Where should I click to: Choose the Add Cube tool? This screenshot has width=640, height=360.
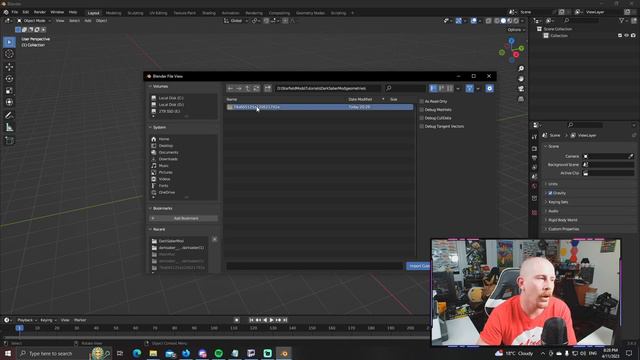coord(9,141)
